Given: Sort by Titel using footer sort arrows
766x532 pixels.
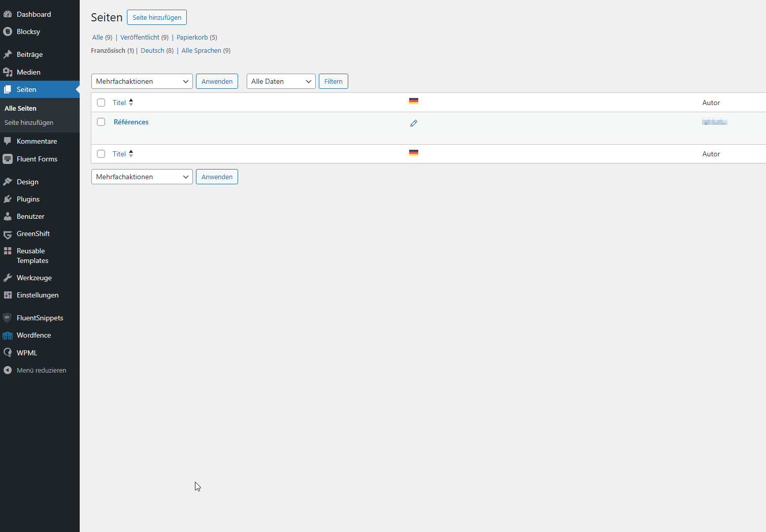Looking at the screenshot, I should (131, 153).
